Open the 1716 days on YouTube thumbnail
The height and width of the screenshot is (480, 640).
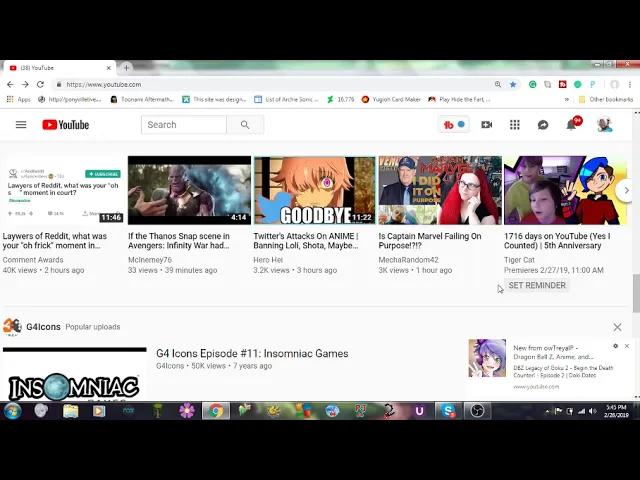click(565, 190)
